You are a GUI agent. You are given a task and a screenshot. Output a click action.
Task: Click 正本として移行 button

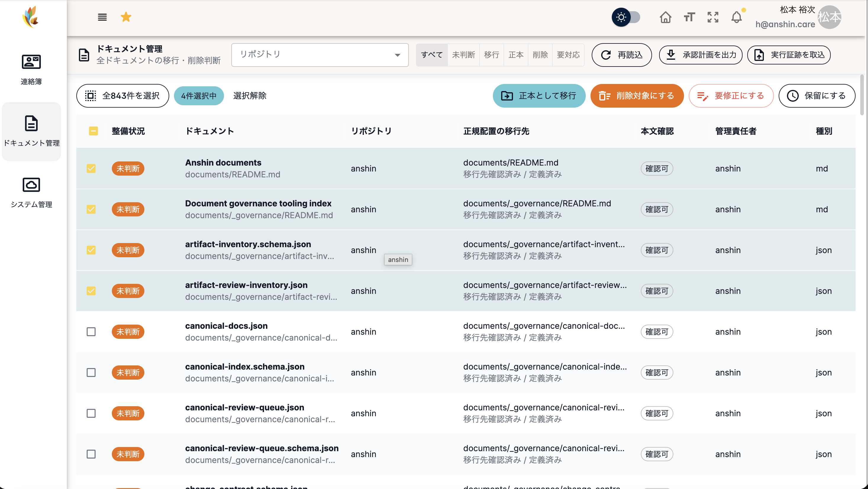[539, 96]
